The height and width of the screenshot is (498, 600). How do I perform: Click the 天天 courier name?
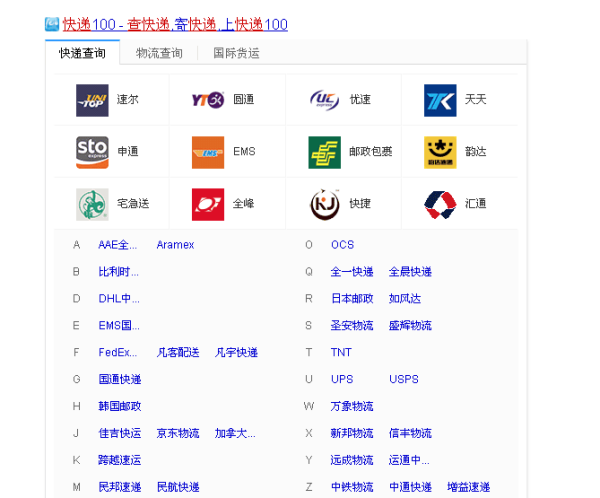pos(476,100)
